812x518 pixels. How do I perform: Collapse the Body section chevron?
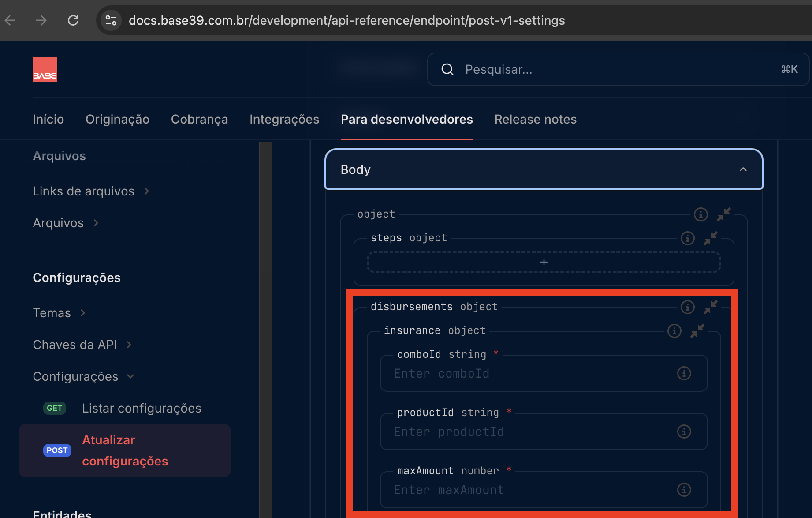pyautogui.click(x=743, y=169)
